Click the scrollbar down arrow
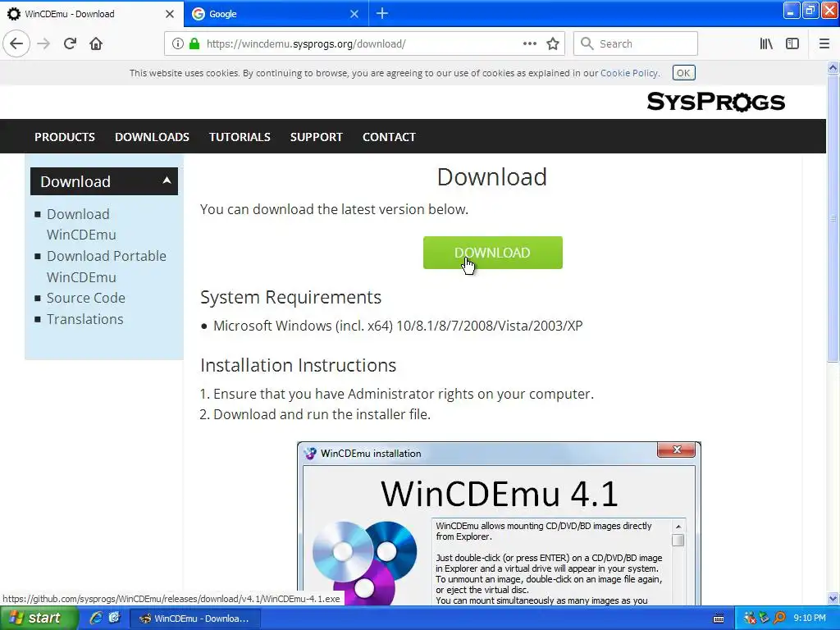Image resolution: width=840 pixels, height=630 pixels. pos(833,598)
